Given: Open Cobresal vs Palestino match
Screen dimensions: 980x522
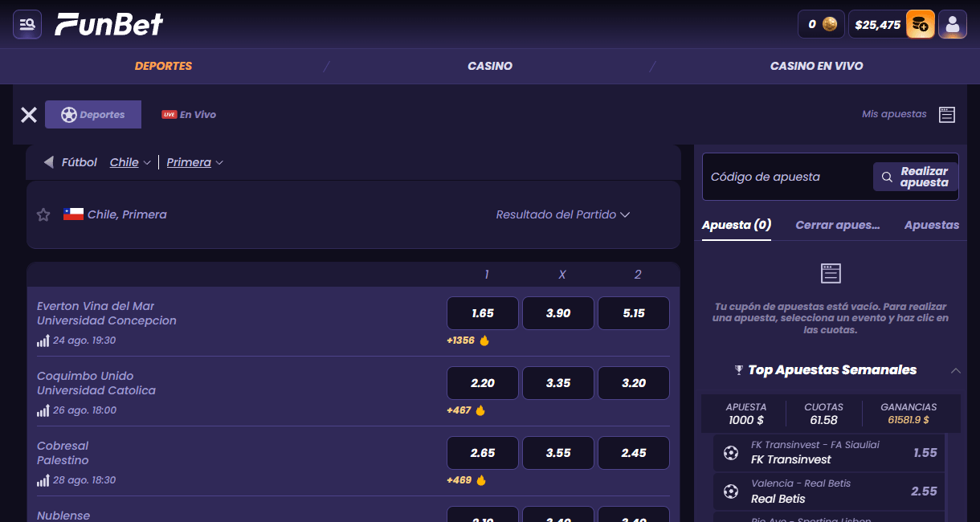Looking at the screenshot, I should [x=63, y=453].
